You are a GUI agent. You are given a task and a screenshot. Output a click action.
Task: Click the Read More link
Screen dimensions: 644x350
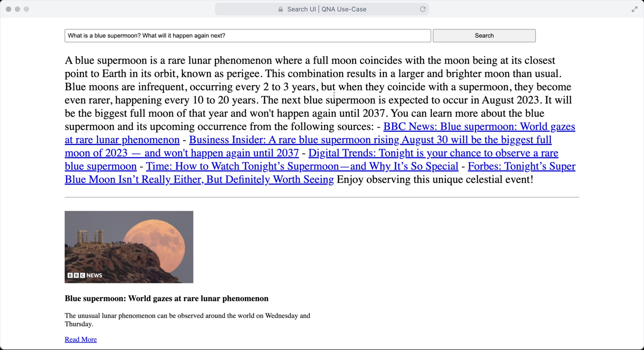[x=80, y=340]
